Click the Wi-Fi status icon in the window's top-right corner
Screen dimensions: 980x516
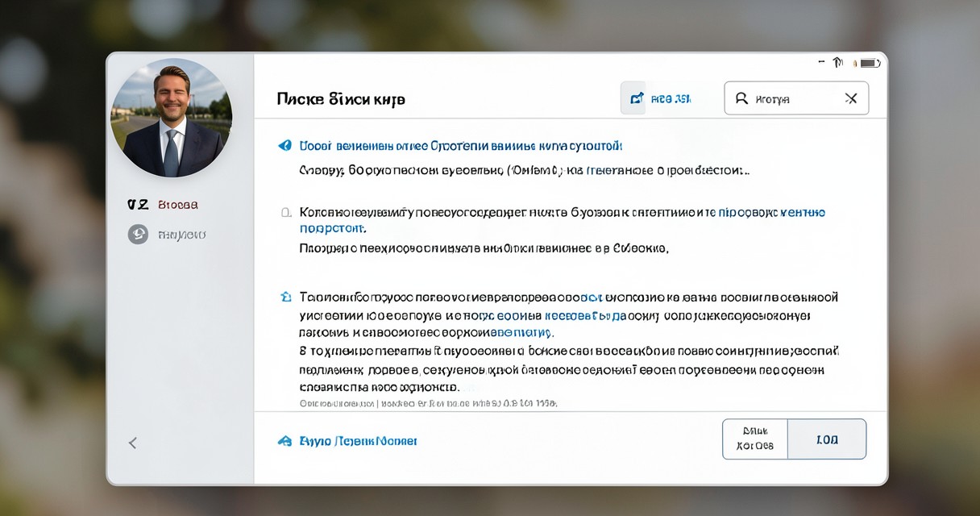pos(838,62)
